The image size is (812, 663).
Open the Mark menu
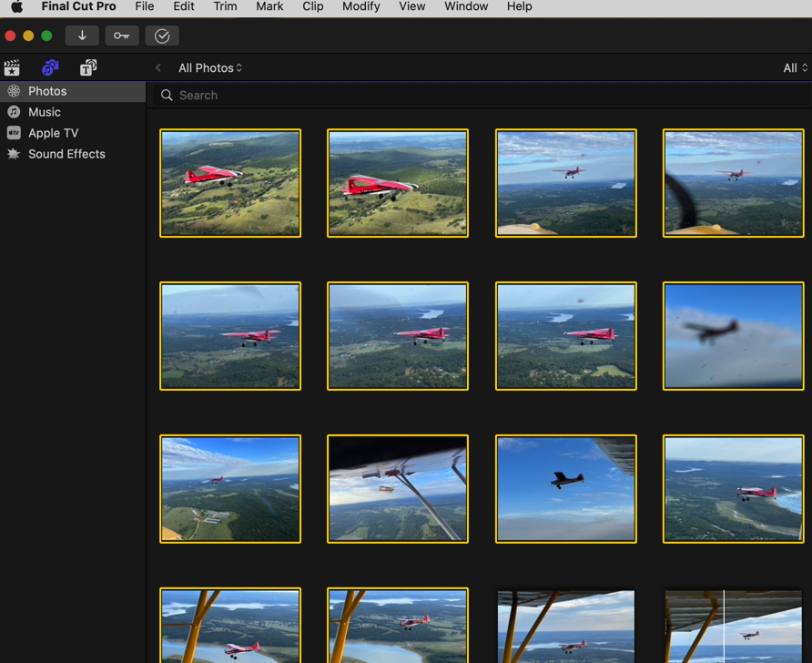[x=269, y=6]
